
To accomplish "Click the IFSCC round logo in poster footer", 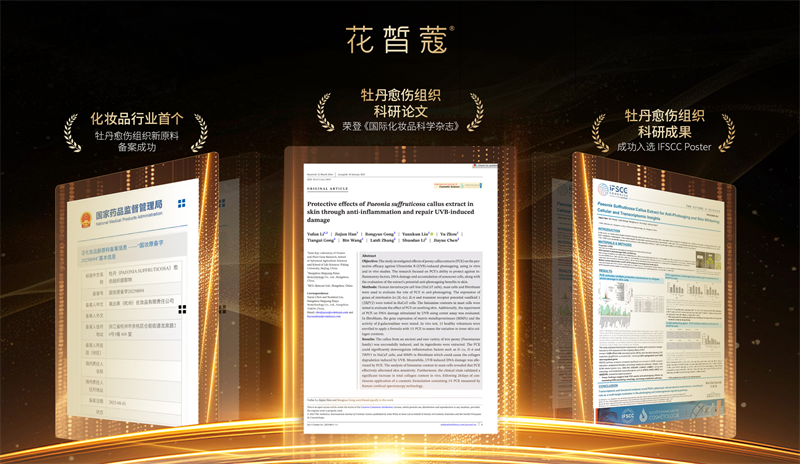I will click(628, 416).
